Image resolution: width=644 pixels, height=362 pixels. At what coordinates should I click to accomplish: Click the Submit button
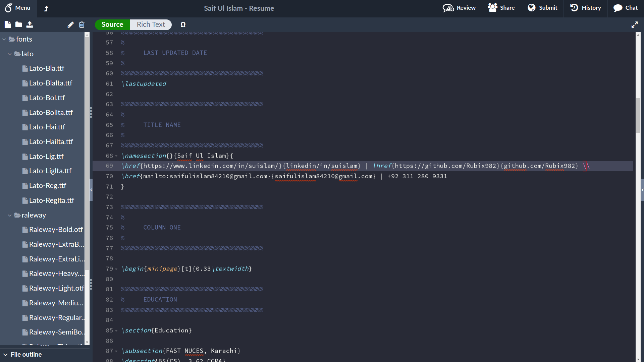coord(542,8)
